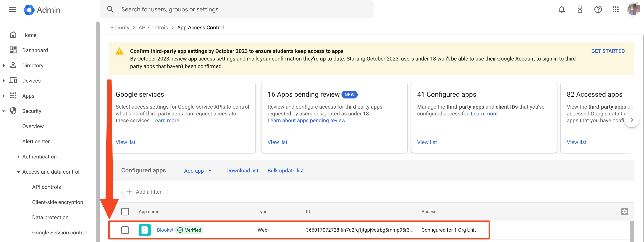Viewport: 644px width, 242px height.
Task: Click the hourglass tasks icon
Action: point(580,10)
